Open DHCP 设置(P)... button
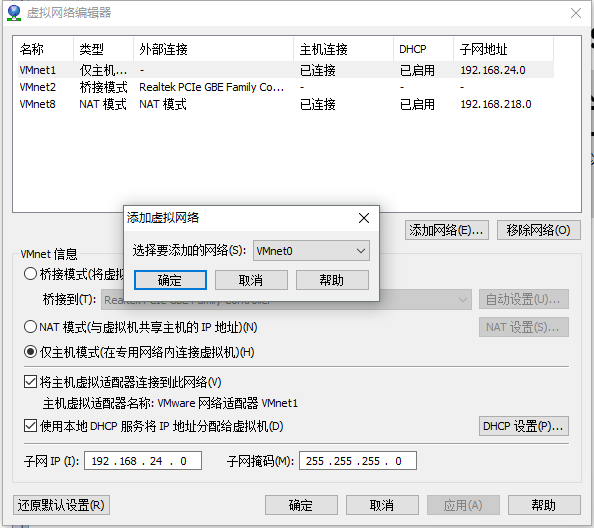594x528 pixels. (x=524, y=426)
